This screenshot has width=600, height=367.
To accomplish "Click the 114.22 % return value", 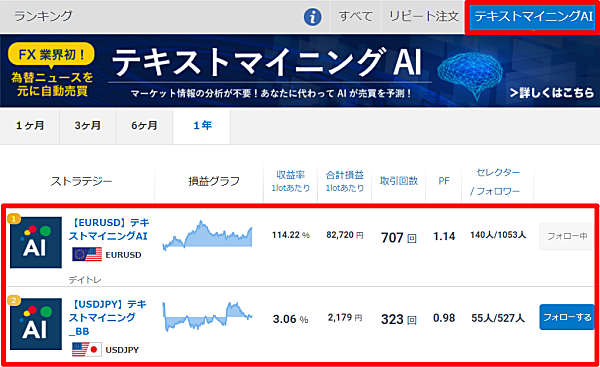I will coord(290,235).
